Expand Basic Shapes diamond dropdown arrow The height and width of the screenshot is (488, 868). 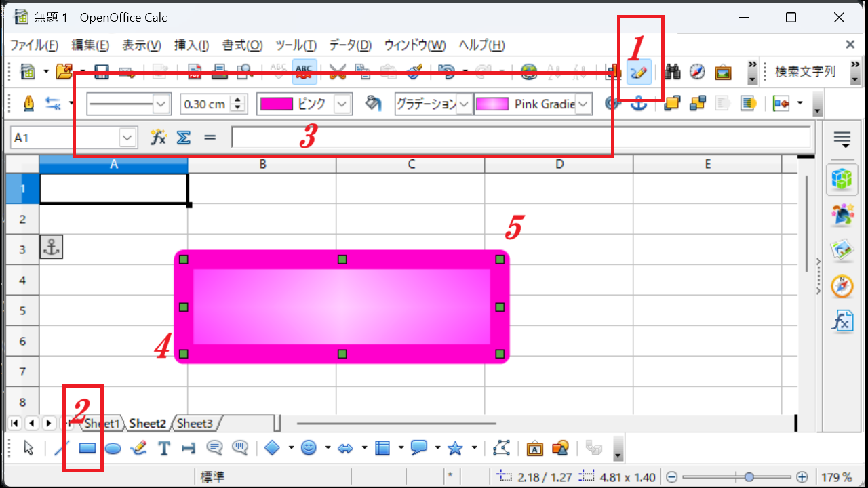pos(291,448)
